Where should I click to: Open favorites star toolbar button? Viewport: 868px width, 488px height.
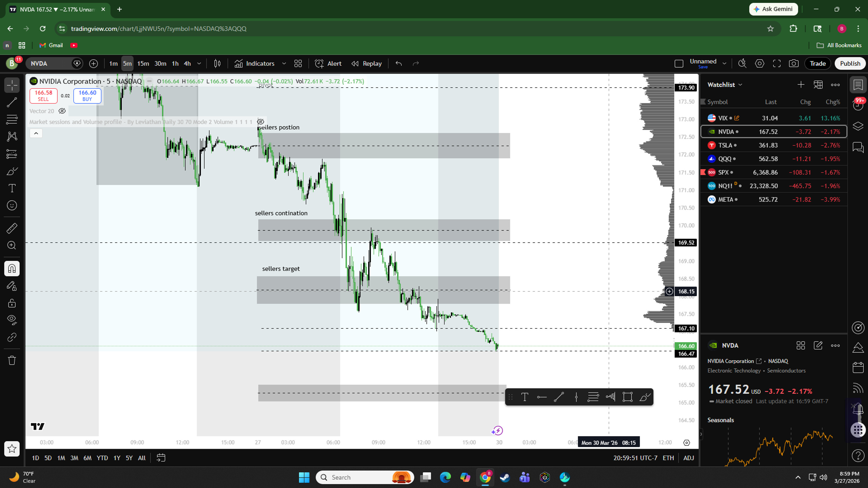coord(12,449)
